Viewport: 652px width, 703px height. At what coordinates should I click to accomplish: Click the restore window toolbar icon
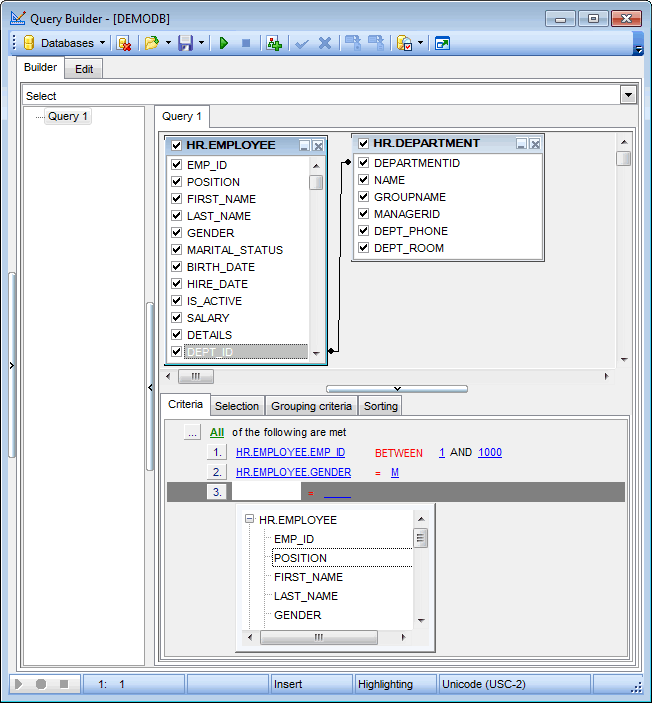[442, 43]
